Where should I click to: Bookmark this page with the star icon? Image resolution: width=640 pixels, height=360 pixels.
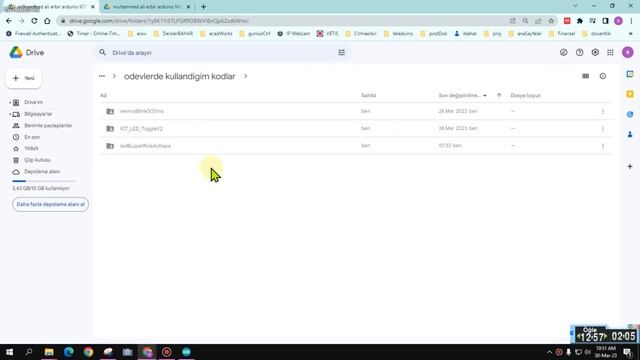point(551,21)
